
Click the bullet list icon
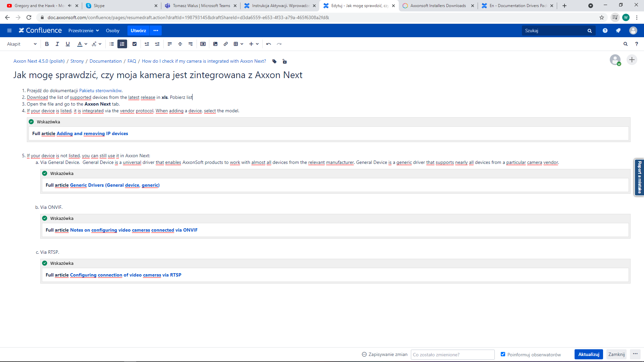click(112, 44)
